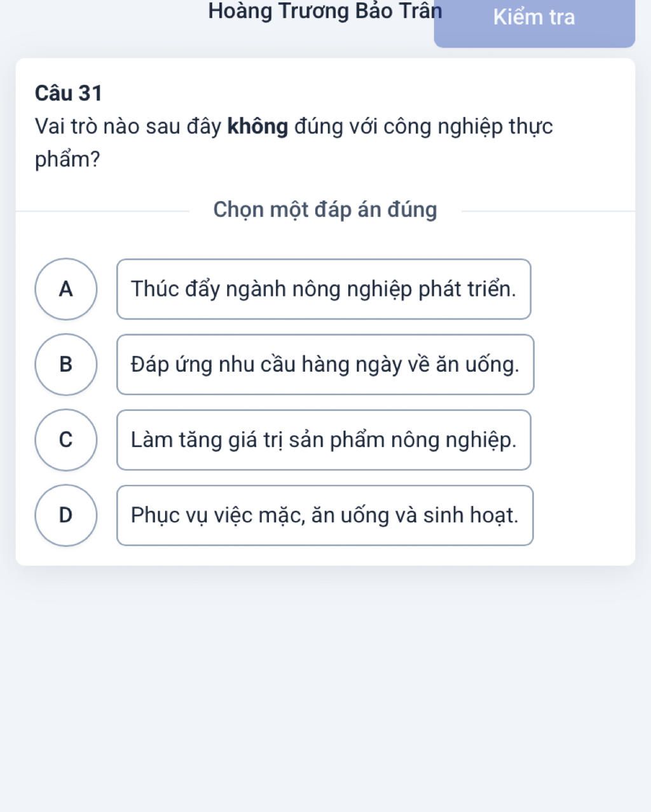Click the 'Chọn một đáp án đúng' label

pos(325,210)
